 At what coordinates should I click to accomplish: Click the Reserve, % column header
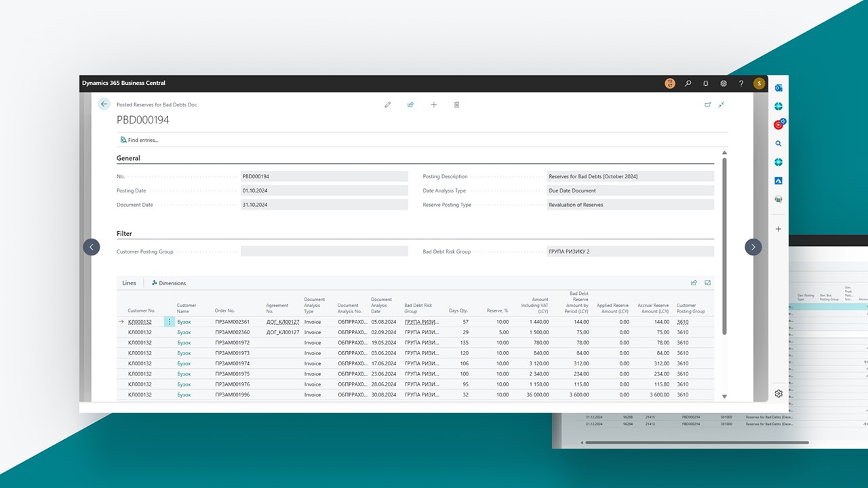coord(497,311)
